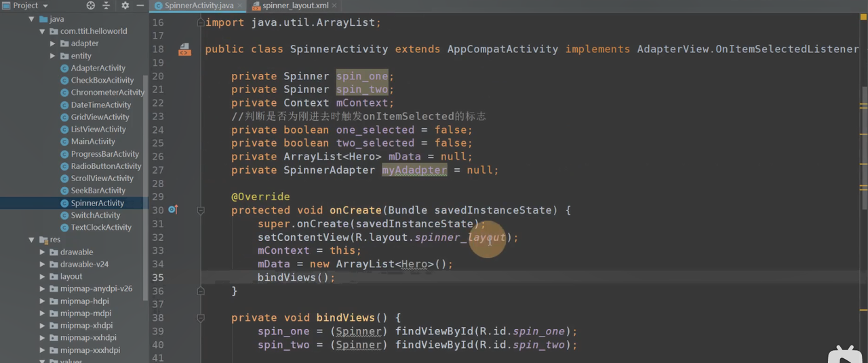Expand the mipmap-hdpi folder
868x363 pixels.
[42, 301]
